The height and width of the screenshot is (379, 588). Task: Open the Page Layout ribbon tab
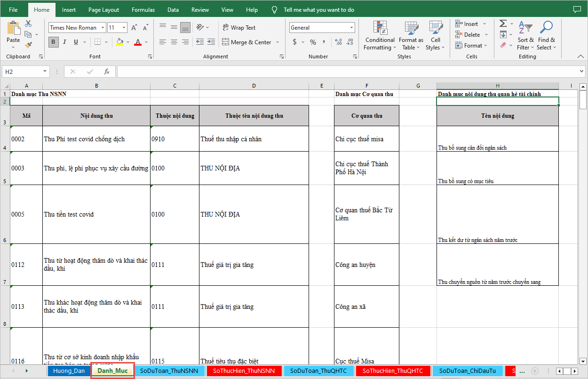(x=103, y=10)
